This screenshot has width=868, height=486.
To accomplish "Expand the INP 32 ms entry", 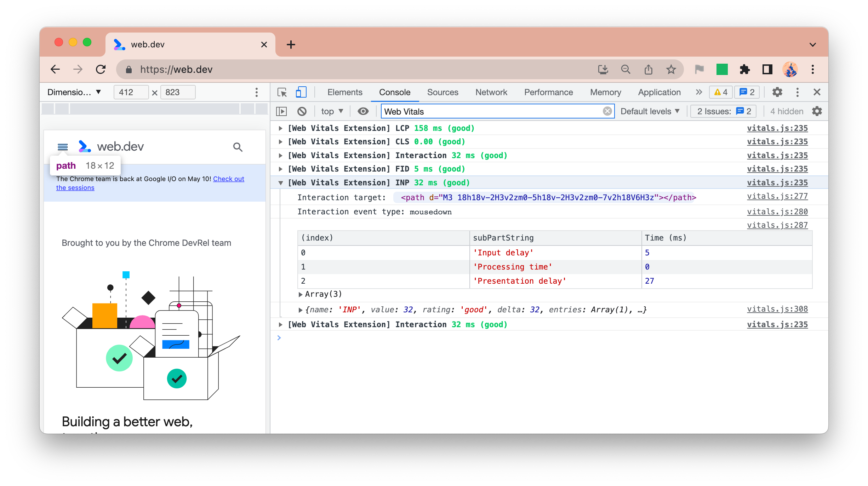I will pyautogui.click(x=281, y=183).
